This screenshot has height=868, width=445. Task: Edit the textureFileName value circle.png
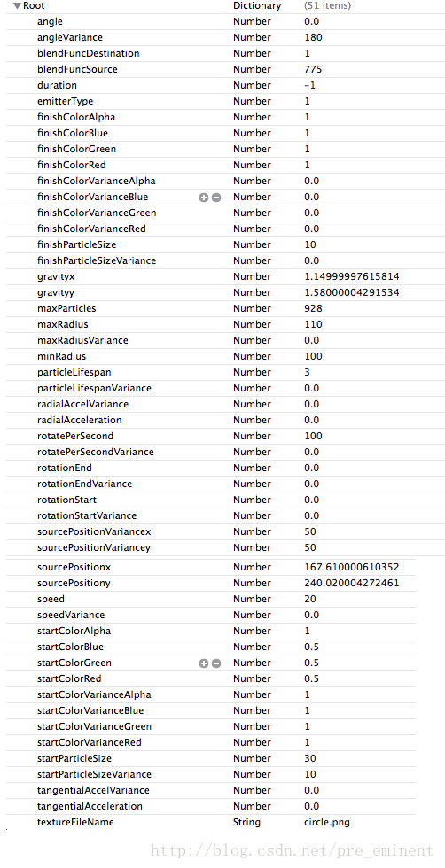pyautogui.click(x=327, y=823)
